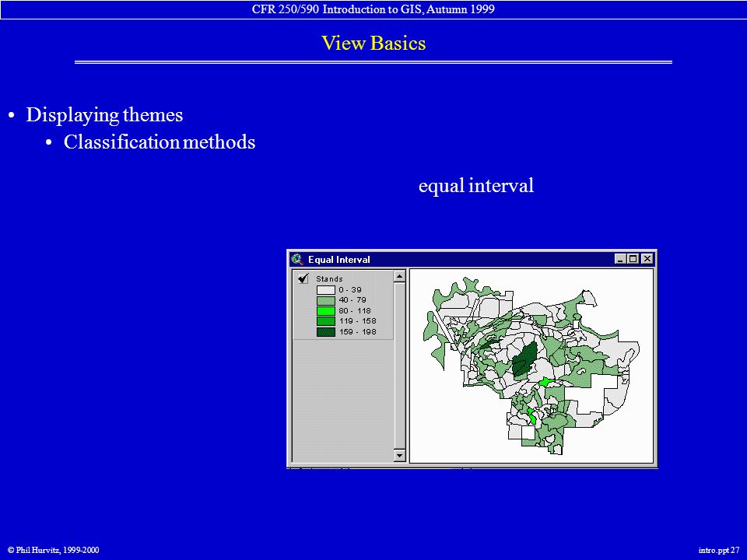Close the Equal Interval window

click(647, 259)
